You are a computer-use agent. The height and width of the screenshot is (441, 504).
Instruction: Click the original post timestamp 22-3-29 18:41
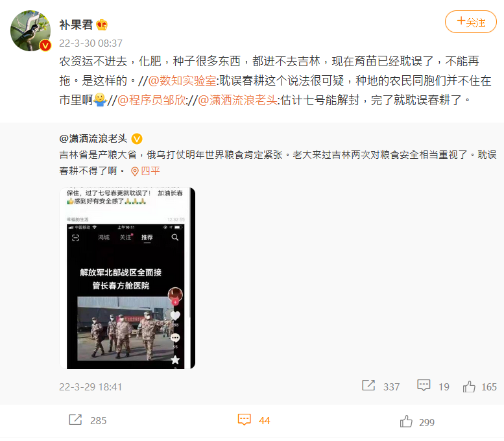point(91,387)
